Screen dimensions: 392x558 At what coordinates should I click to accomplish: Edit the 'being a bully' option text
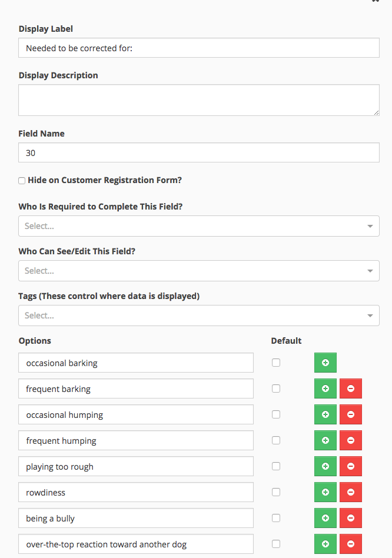pyautogui.click(x=136, y=518)
